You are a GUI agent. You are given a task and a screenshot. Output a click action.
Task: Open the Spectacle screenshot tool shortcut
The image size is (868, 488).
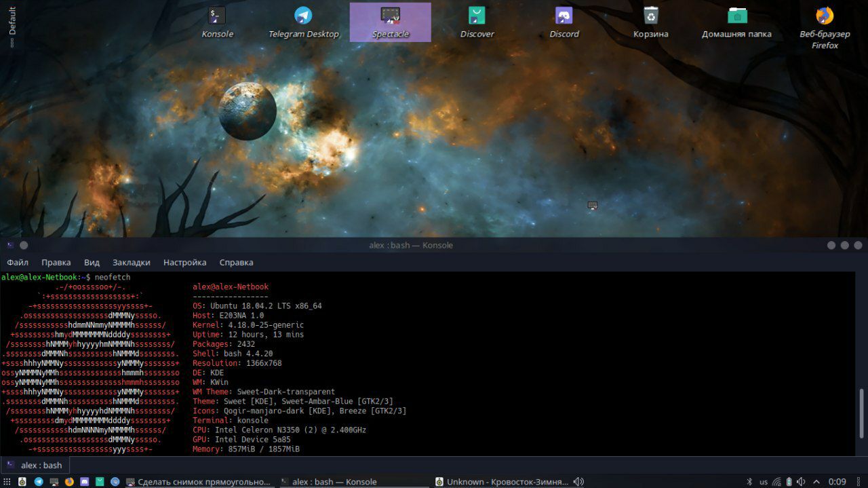(390, 22)
